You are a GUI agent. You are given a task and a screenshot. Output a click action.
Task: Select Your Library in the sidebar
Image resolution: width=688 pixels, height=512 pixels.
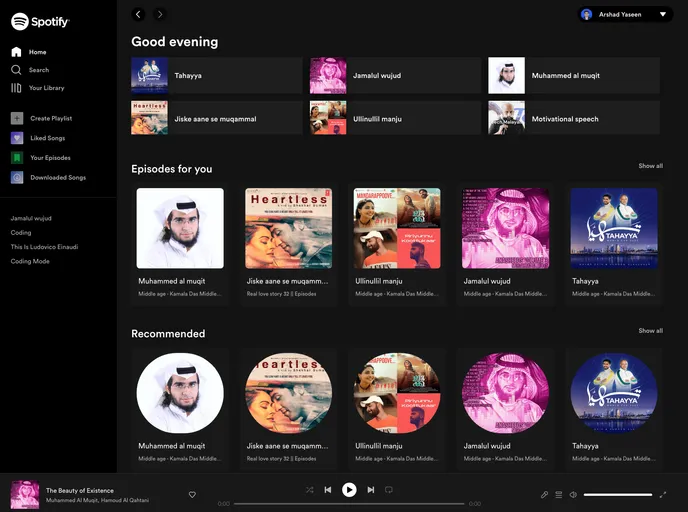coord(47,88)
